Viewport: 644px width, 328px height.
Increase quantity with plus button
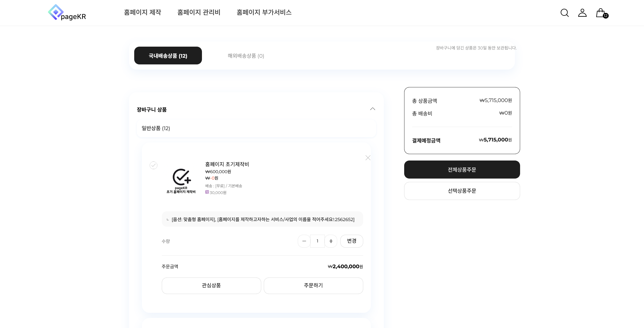click(331, 241)
